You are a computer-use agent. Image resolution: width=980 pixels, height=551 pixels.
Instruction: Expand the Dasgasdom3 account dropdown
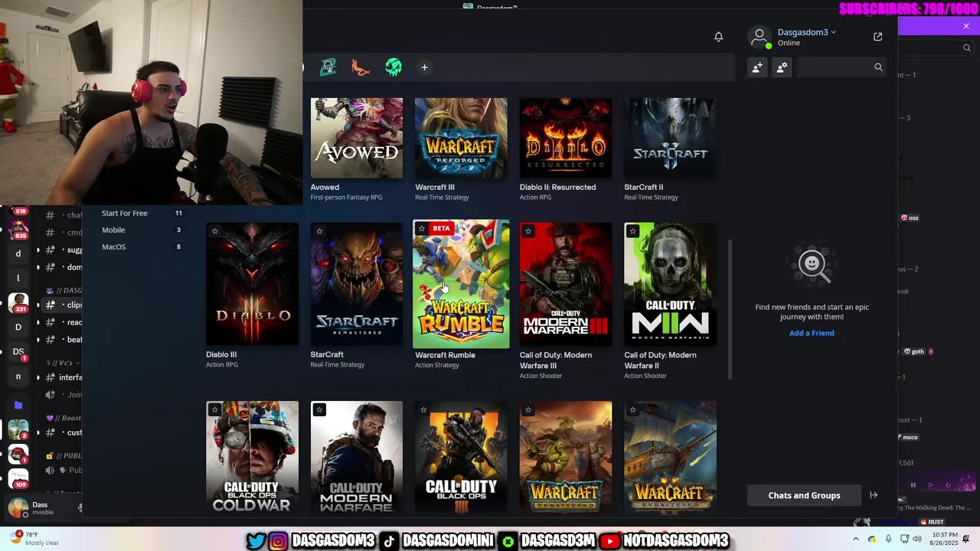click(x=833, y=32)
